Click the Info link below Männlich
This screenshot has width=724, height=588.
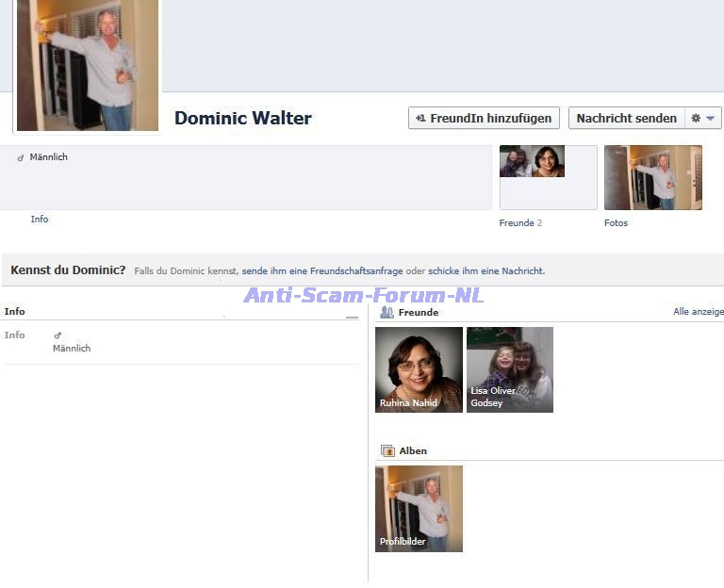[40, 220]
